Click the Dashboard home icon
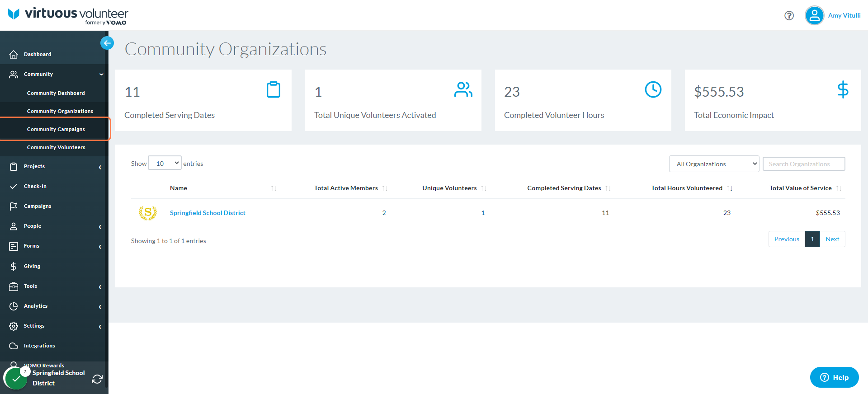The width and height of the screenshot is (868, 394). coord(14,54)
